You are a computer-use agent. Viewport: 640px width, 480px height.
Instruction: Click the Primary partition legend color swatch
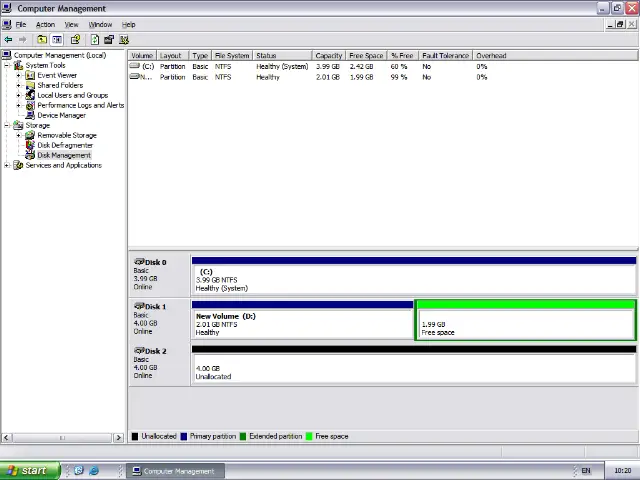click(x=184, y=437)
